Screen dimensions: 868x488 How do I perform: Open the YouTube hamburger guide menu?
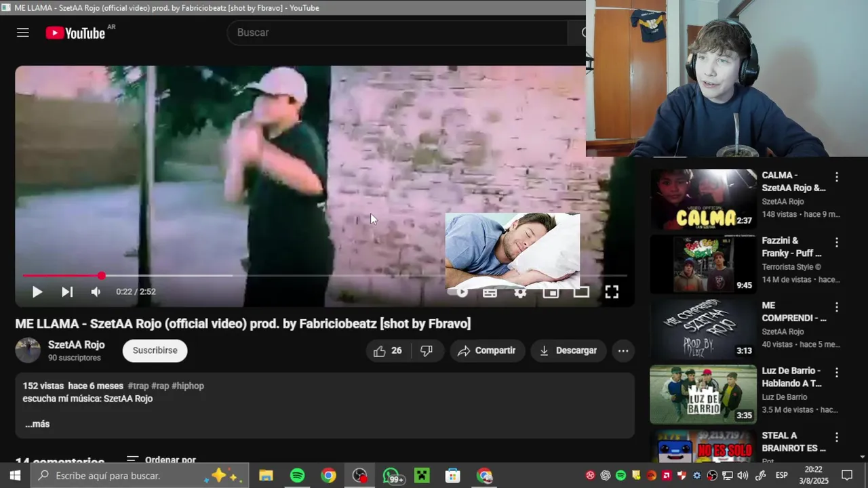tap(23, 33)
